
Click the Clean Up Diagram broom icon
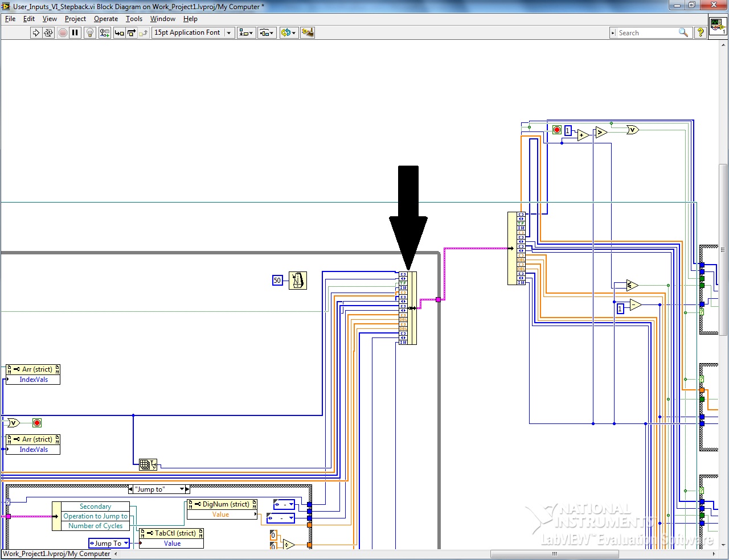308,33
